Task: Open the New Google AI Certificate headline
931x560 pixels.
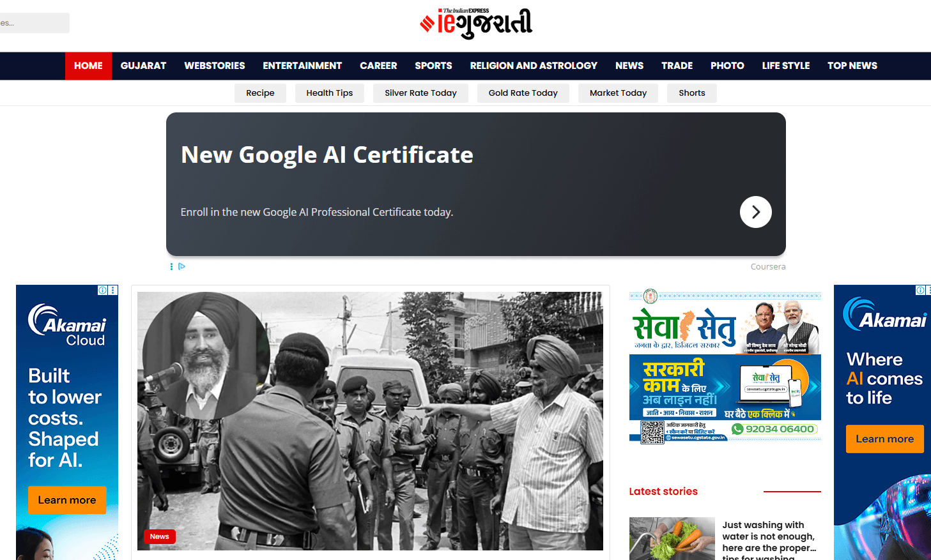Action: 327,155
